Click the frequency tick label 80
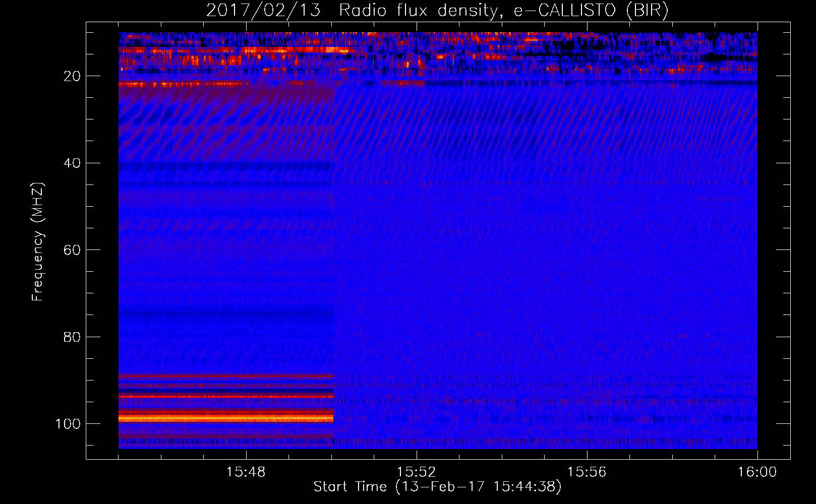This screenshot has width=816, height=504. (x=72, y=337)
